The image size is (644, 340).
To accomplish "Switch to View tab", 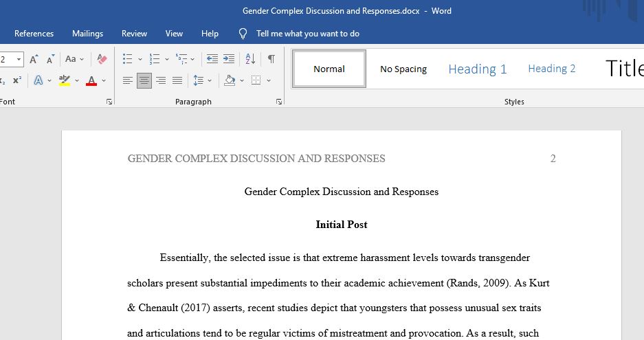I will [174, 34].
